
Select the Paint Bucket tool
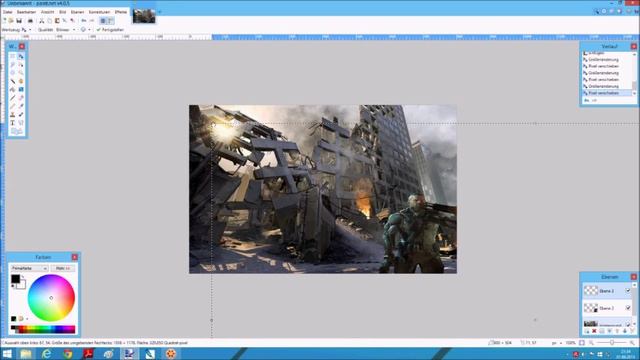point(13,89)
